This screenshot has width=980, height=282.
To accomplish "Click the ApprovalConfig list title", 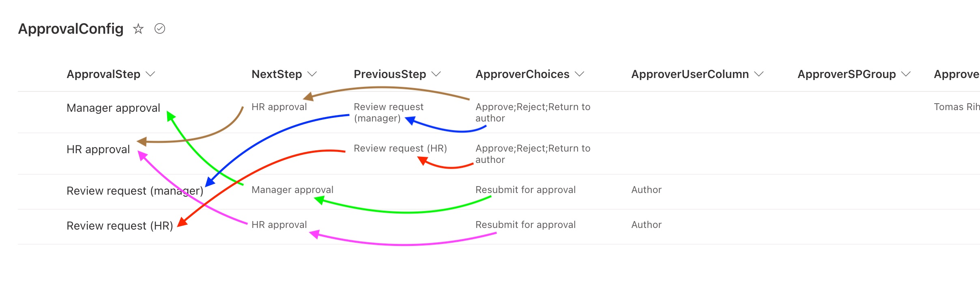I will click(71, 29).
